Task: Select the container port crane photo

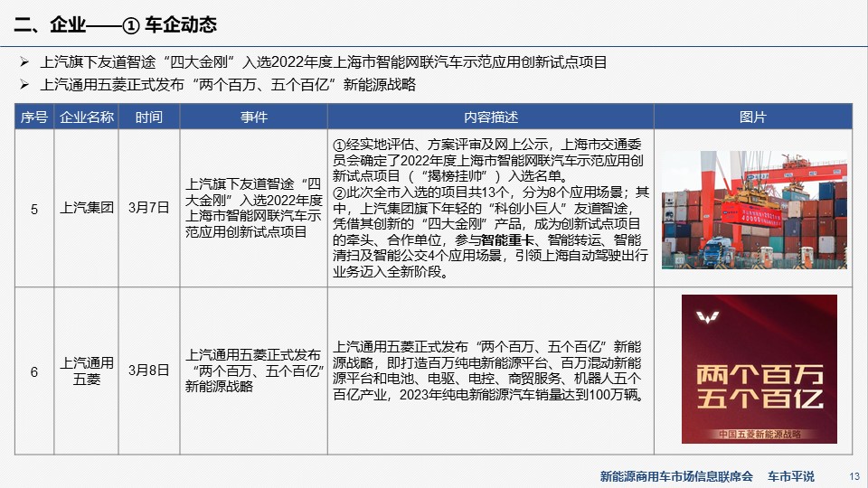Action: [754, 210]
